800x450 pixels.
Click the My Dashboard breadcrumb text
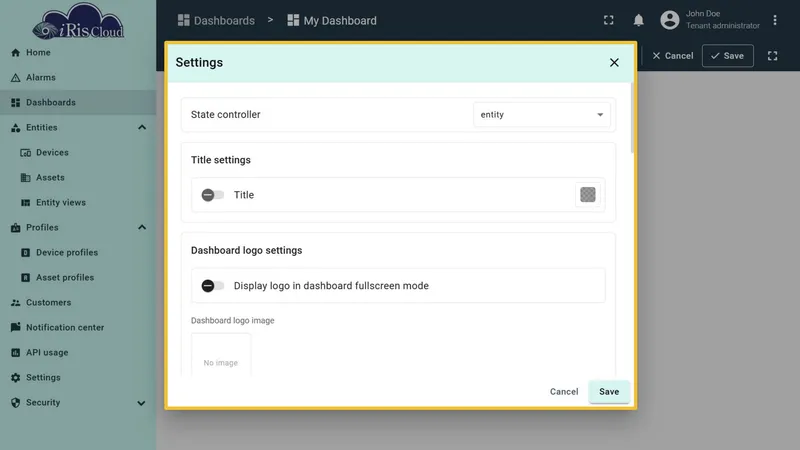(x=340, y=20)
